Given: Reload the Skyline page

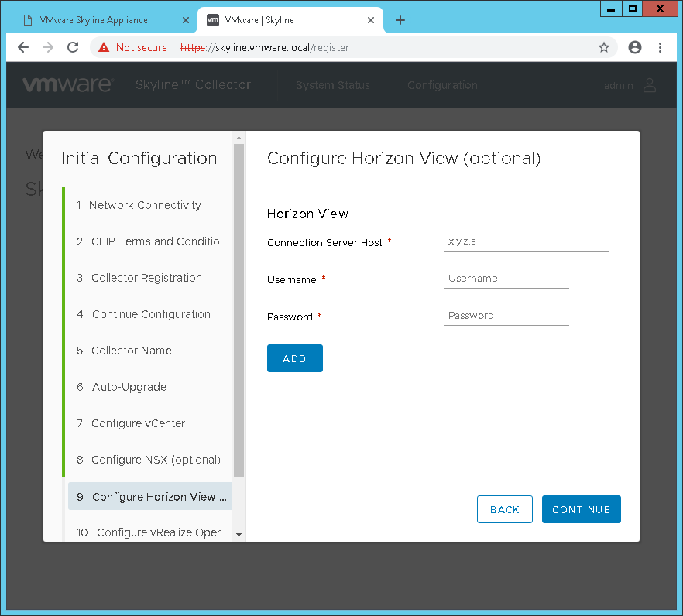Looking at the screenshot, I should coord(73,47).
